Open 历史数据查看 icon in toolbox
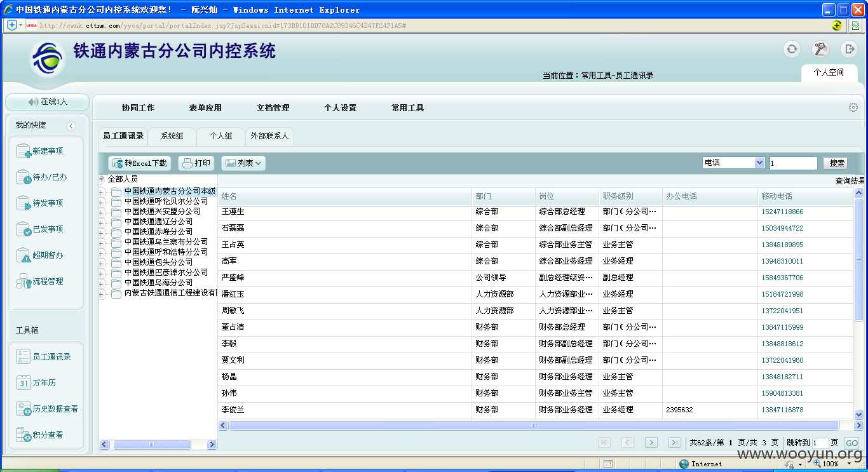This screenshot has width=868, height=472. [24, 408]
